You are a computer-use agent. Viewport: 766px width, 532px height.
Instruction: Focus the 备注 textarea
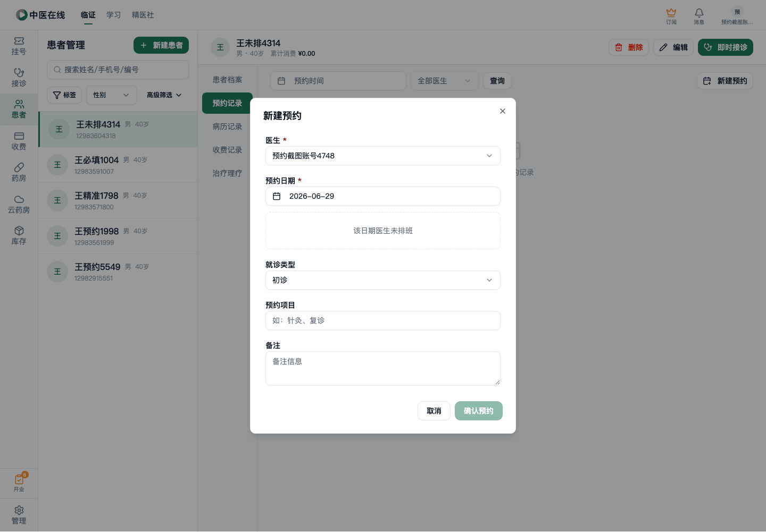pos(383,368)
